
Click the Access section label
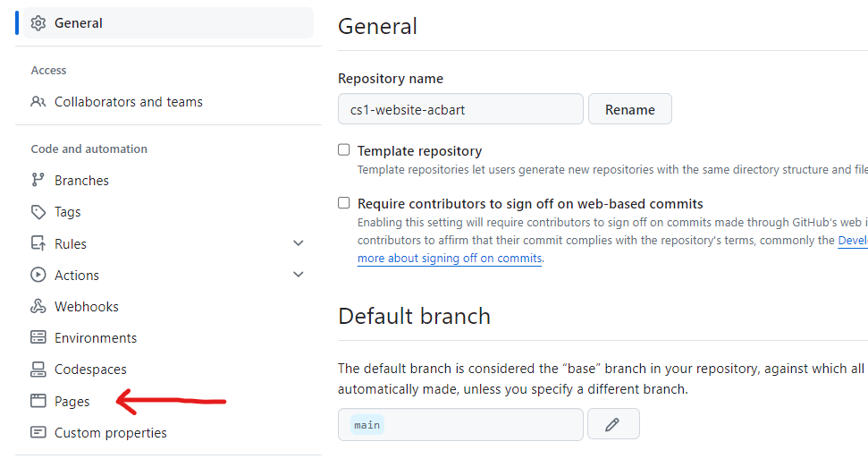pyautogui.click(x=48, y=71)
